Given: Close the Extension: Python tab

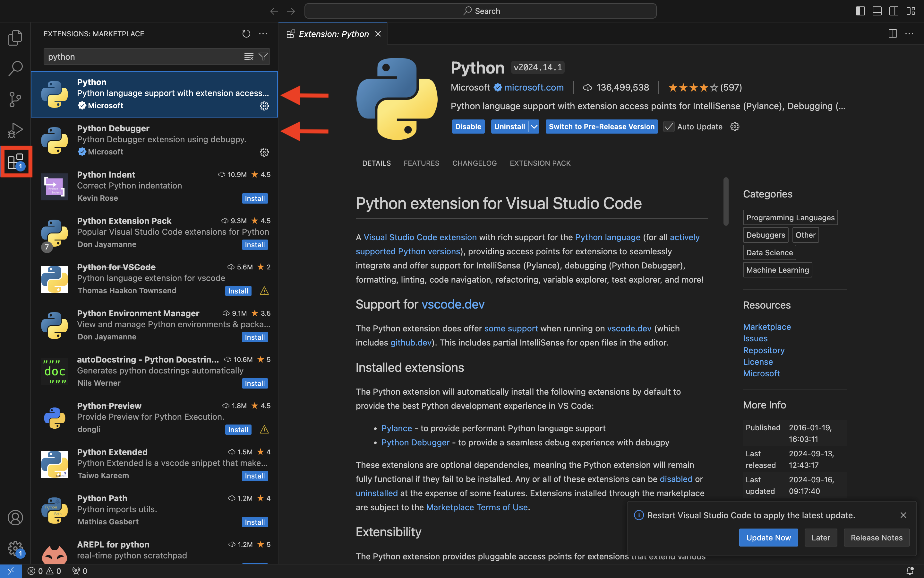Looking at the screenshot, I should [378, 34].
